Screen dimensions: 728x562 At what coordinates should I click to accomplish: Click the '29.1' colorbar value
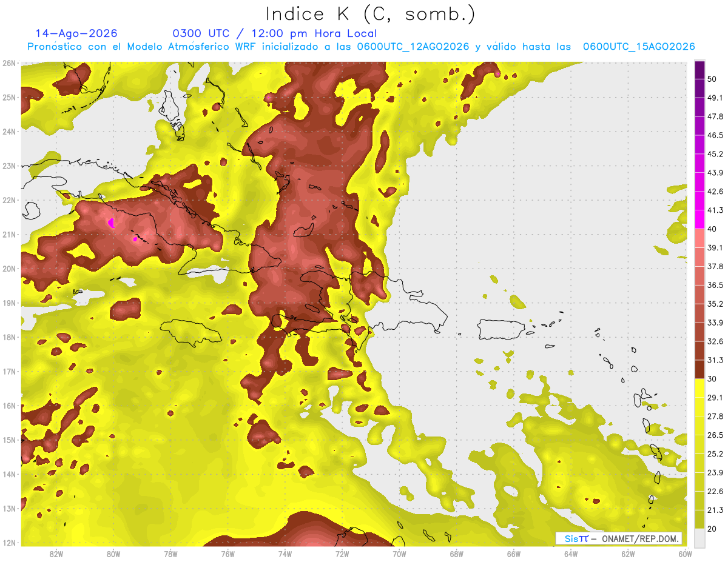click(715, 398)
